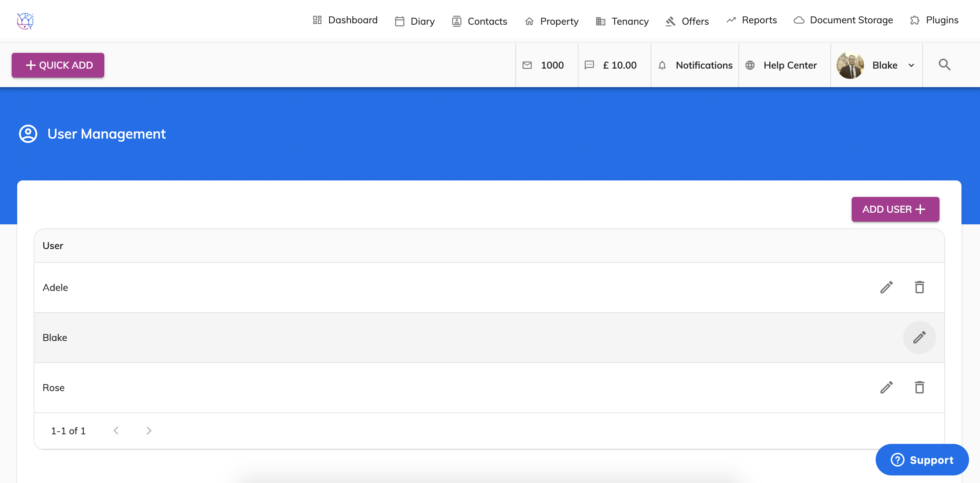Image resolution: width=980 pixels, height=483 pixels.
Task: Click the ADD USER button
Action: coord(895,209)
